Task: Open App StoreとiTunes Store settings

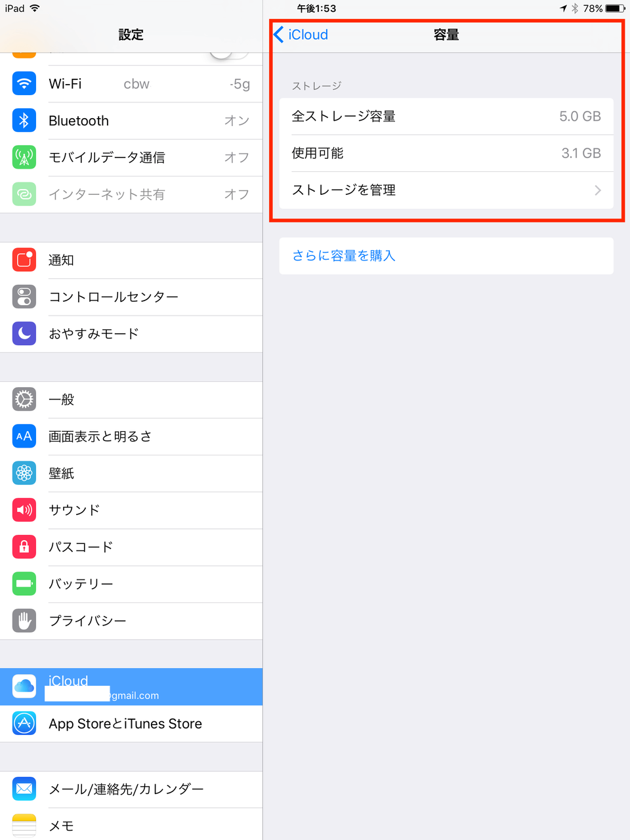Action: tap(131, 724)
